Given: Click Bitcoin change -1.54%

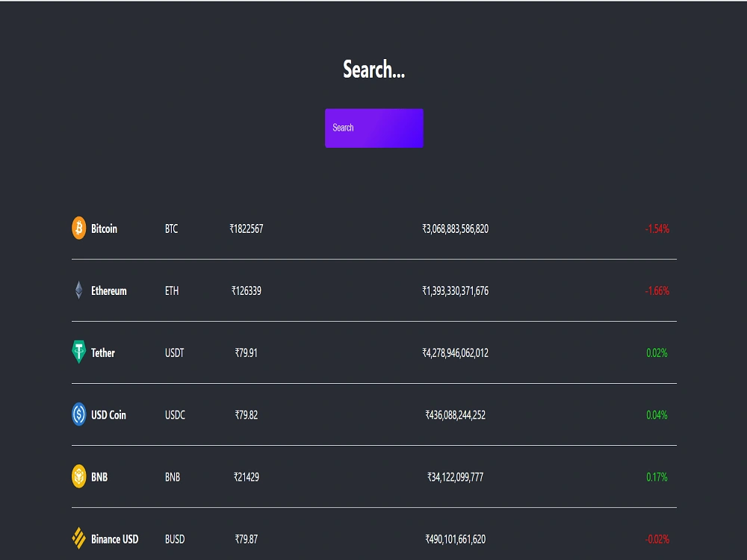Looking at the screenshot, I should tap(657, 228).
